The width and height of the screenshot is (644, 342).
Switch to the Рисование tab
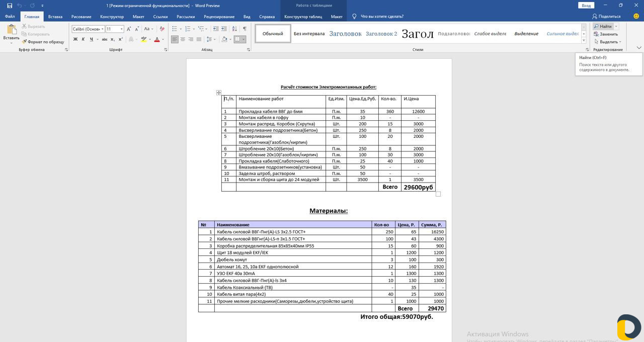coord(81,17)
